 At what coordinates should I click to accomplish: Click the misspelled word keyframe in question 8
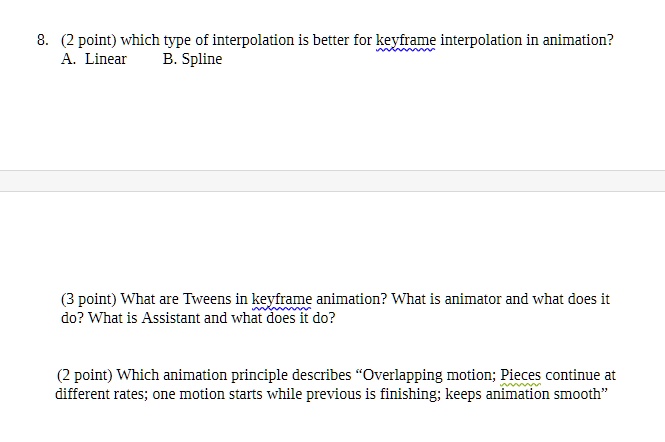pyautogui.click(x=405, y=41)
